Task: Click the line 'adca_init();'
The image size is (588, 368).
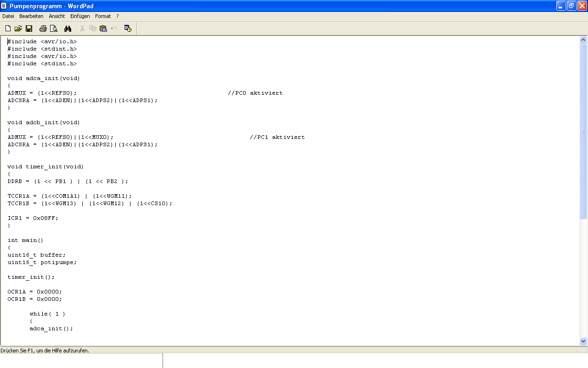Action: pos(51,328)
